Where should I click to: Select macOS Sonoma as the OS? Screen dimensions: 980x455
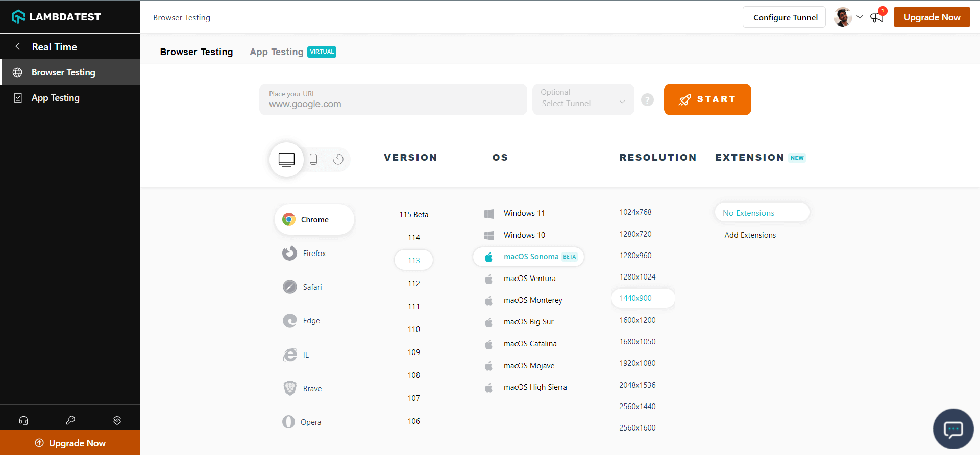click(x=529, y=257)
